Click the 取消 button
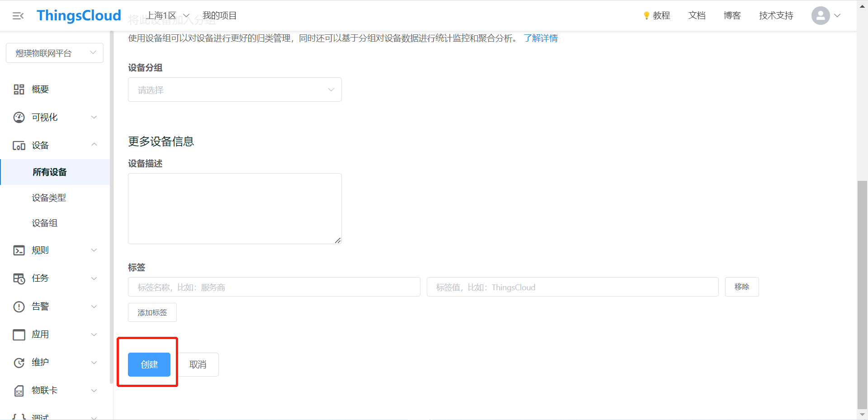 point(198,364)
